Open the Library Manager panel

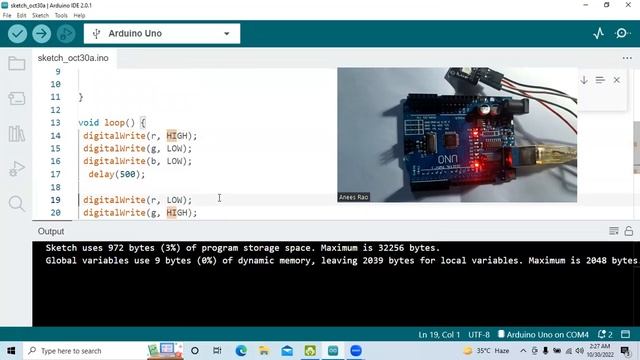pos(16,133)
